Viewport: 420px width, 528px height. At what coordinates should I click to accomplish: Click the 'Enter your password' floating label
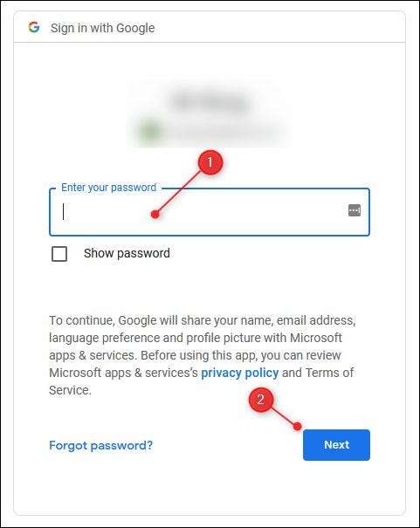pyautogui.click(x=109, y=188)
